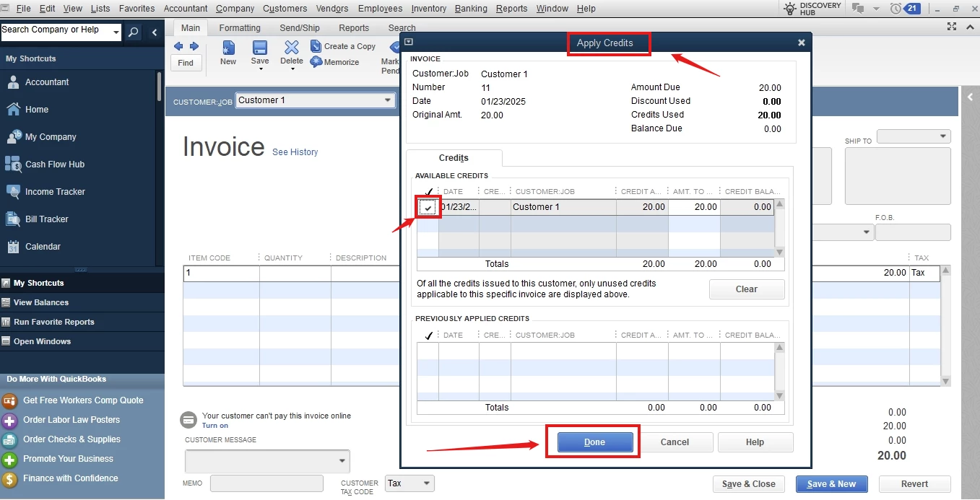Open Accountant in the sidebar
Viewport: 980px width, 500px height.
point(47,82)
